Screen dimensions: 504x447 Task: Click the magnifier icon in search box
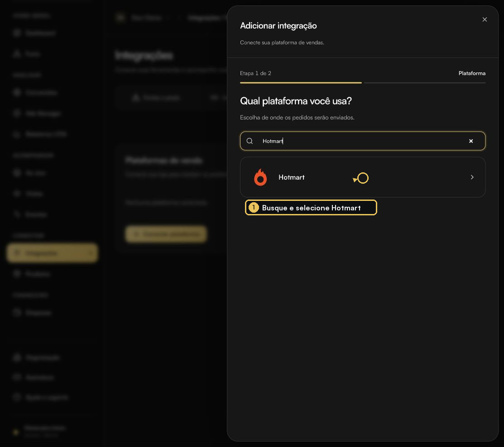tap(250, 141)
